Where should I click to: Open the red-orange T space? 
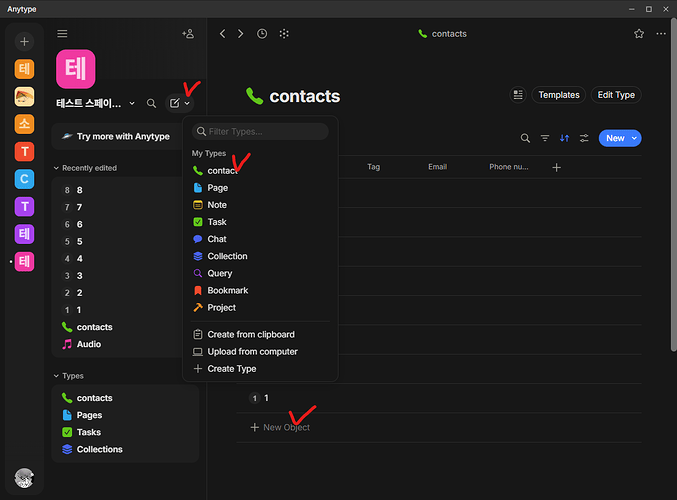[24, 152]
